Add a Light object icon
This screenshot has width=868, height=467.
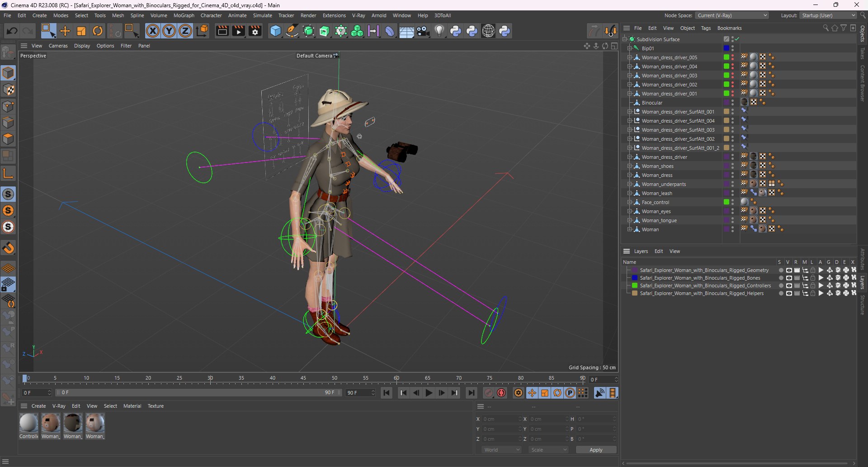point(439,31)
